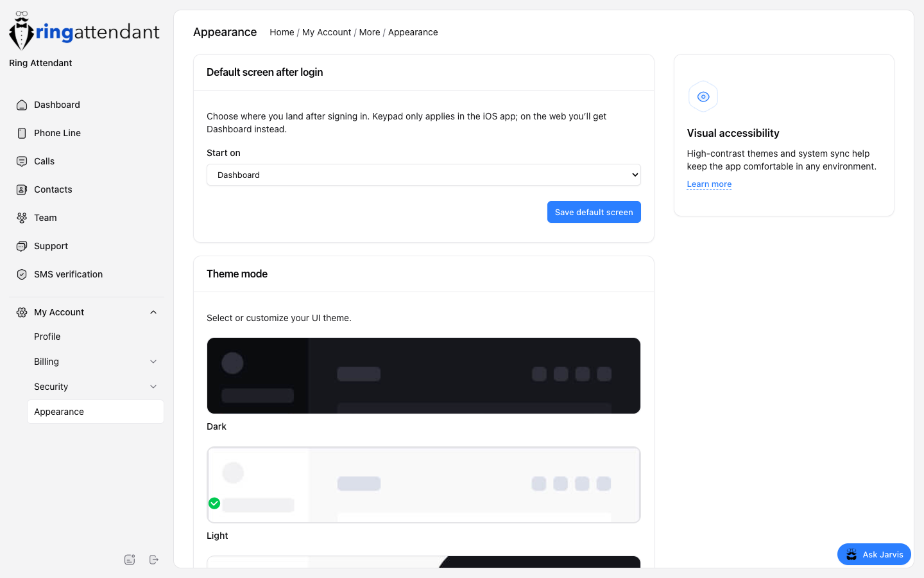Click the 'Visual accessibility' heading
Viewport: 924px width, 578px height.
pyautogui.click(x=733, y=133)
